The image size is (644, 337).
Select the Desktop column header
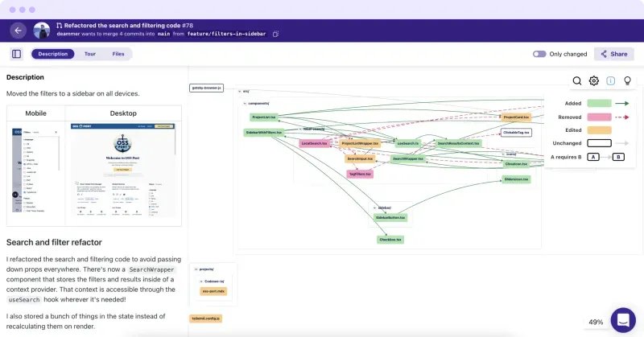pyautogui.click(x=123, y=113)
